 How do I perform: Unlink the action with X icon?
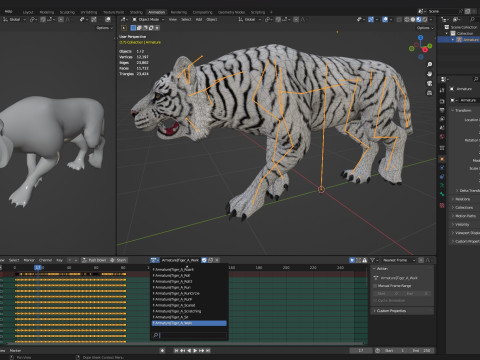(x=217, y=260)
